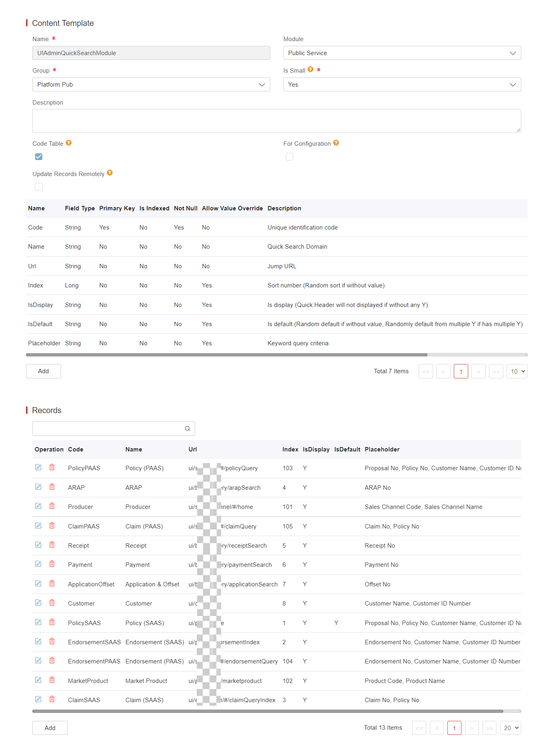552x756 pixels.
Task: Click the 'Placeholder' column header in Records
Action: point(382,449)
